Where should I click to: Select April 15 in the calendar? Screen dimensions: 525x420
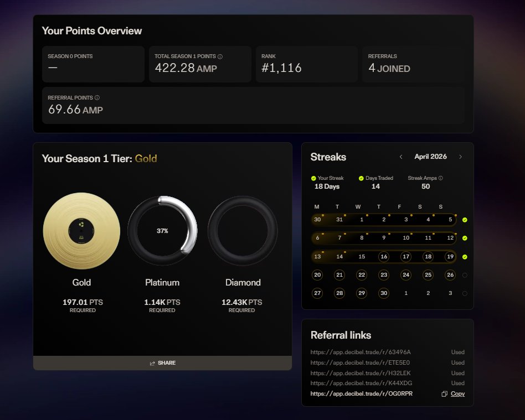coord(362,257)
